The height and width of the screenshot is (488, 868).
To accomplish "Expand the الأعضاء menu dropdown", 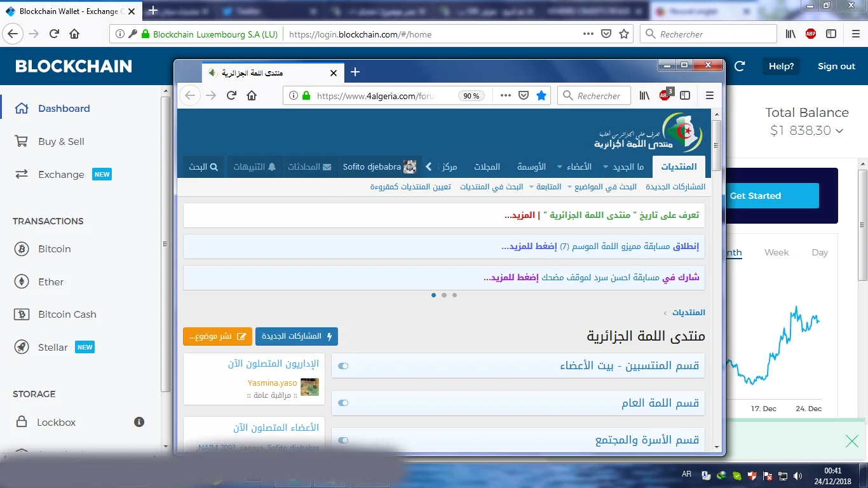I will coord(560,167).
